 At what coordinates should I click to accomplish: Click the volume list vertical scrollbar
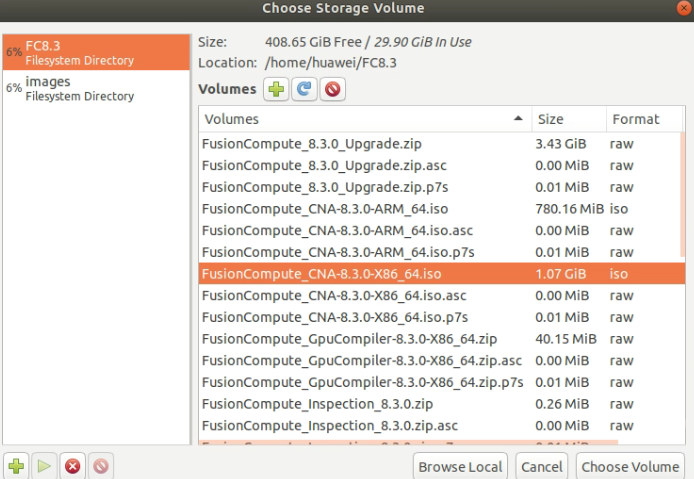683,195
